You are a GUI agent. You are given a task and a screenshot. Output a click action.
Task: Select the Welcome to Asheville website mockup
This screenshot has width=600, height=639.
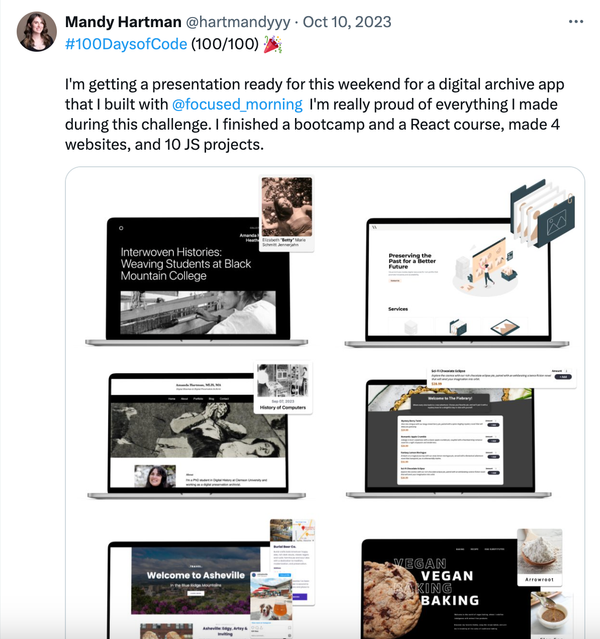click(190, 590)
